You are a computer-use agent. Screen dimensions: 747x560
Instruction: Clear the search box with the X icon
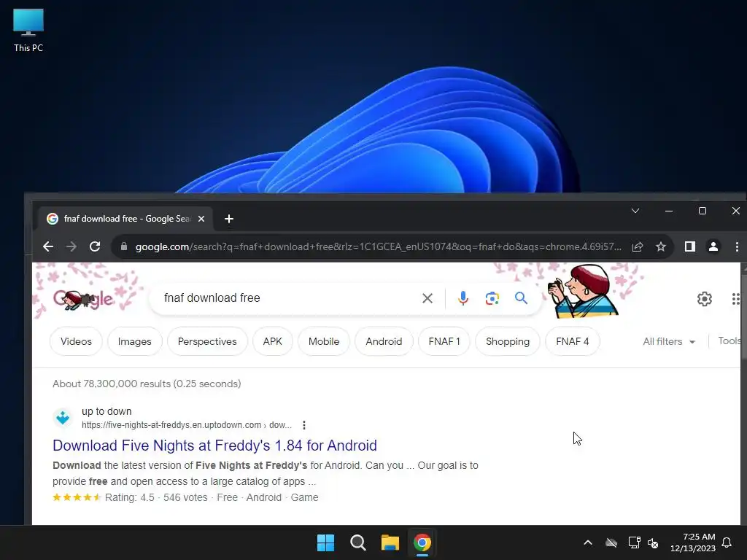click(x=427, y=298)
